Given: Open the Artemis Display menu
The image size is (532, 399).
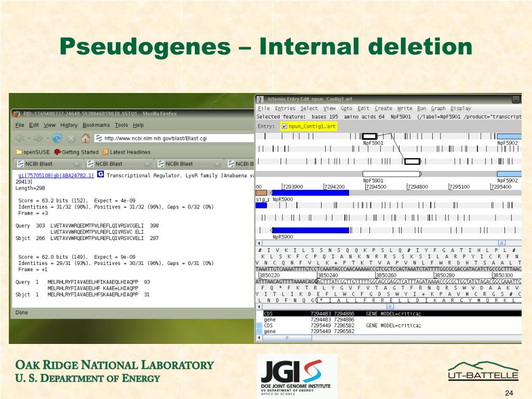Looking at the screenshot, I should (461, 108).
